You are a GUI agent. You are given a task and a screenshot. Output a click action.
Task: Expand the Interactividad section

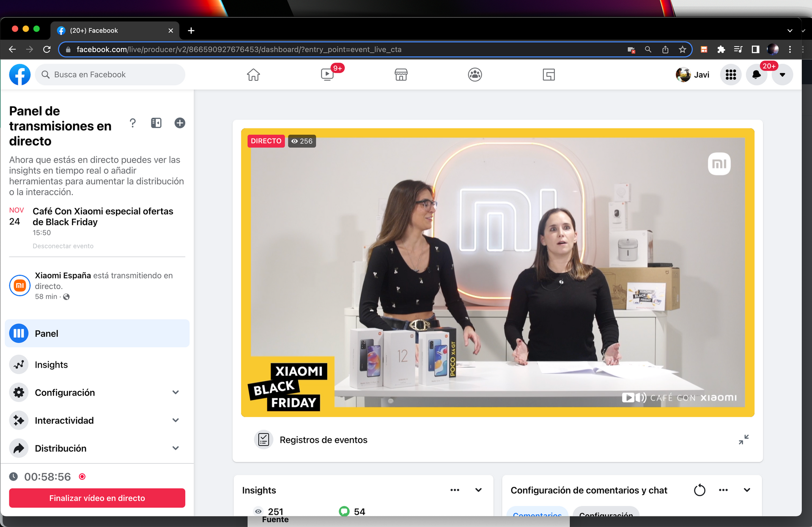[176, 420]
